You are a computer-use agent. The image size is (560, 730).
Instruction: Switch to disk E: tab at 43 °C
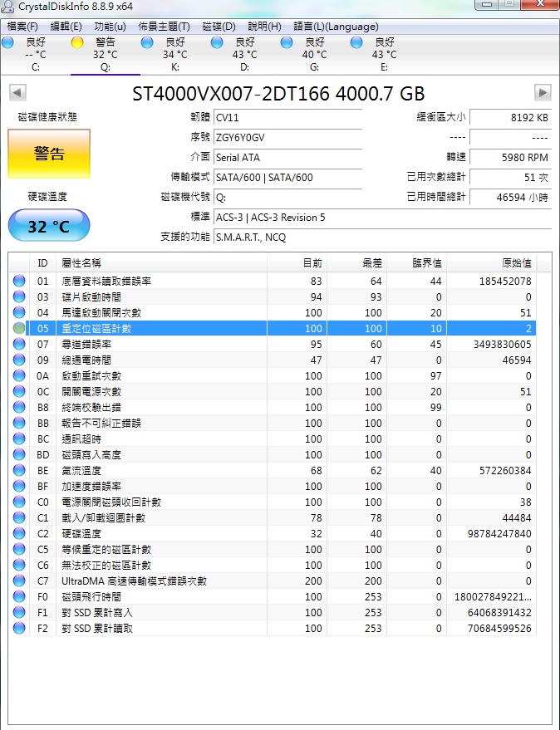click(383, 55)
